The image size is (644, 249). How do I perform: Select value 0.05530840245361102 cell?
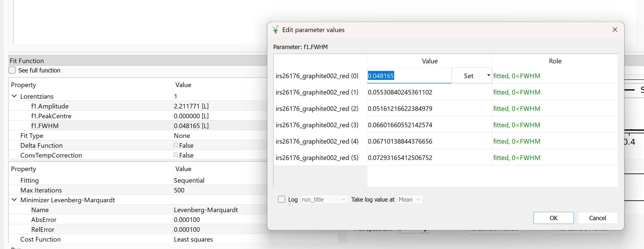[x=429, y=92]
